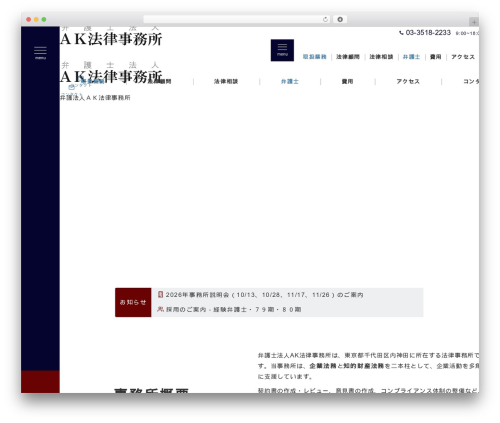This screenshot has height=423, width=500.
Task: Open a new browser tab with the plus icon
Action: [x=474, y=22]
